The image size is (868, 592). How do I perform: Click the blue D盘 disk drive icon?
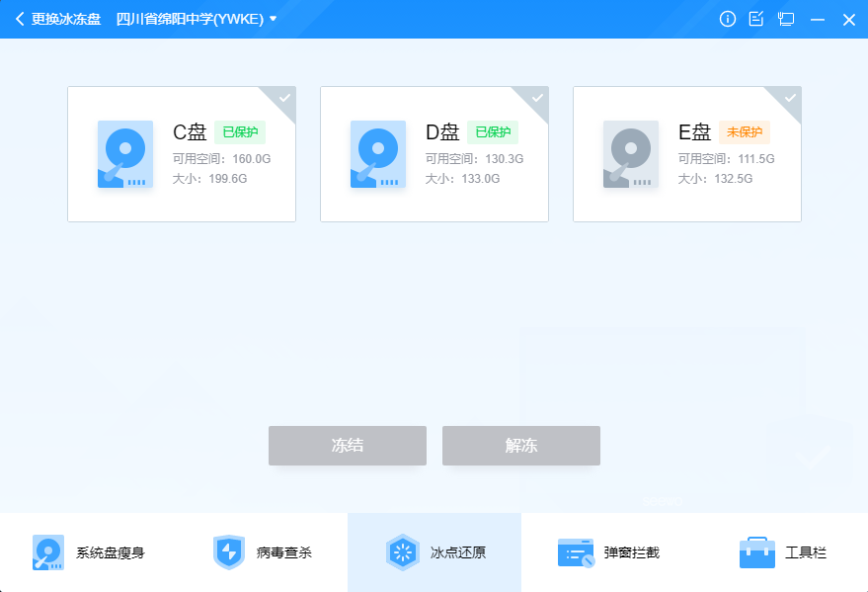(x=378, y=154)
